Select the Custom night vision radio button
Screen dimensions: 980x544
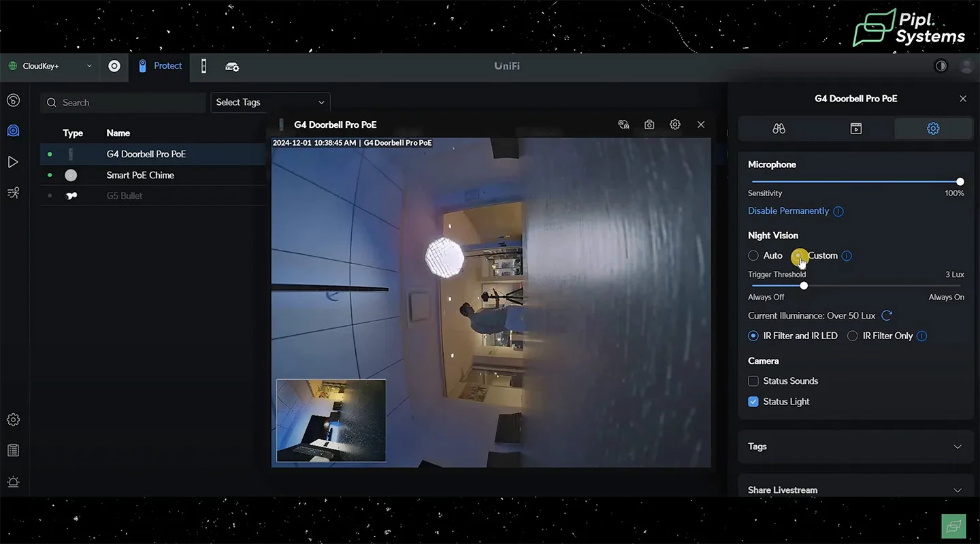798,256
